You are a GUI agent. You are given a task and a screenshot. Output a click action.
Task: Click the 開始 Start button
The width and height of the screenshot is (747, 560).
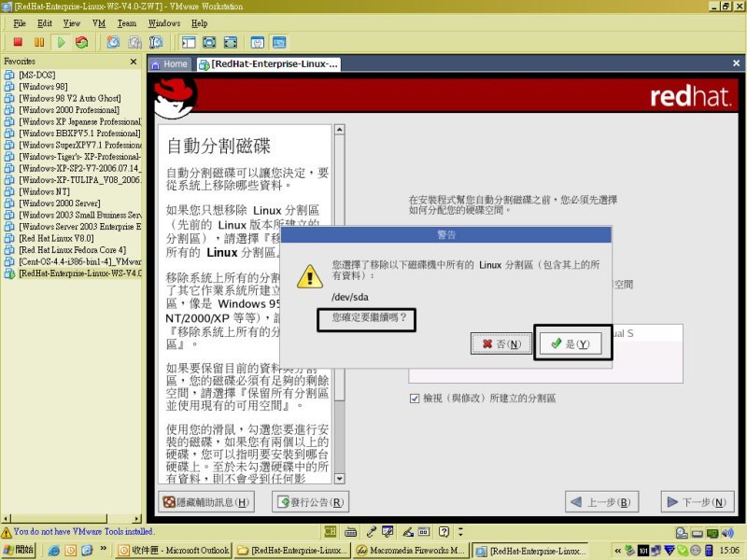pos(19,551)
